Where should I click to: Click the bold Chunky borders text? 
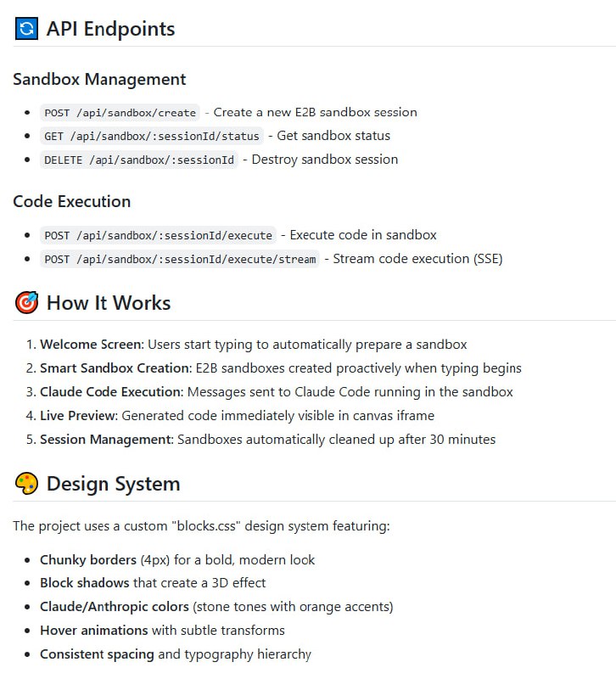[x=88, y=560]
